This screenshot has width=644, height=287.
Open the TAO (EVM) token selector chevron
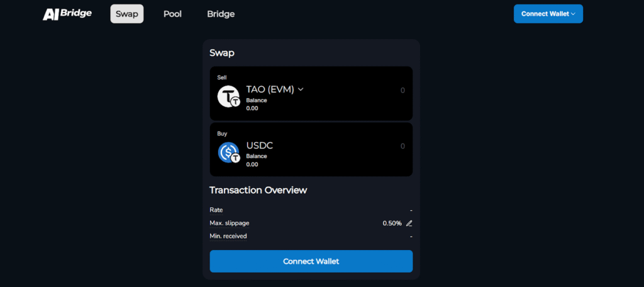click(301, 89)
